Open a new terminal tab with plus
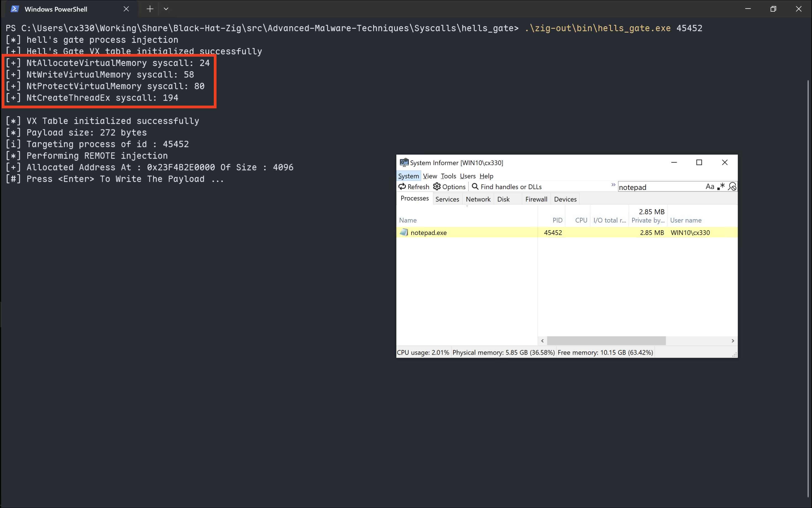This screenshot has height=508, width=812. 150,9
